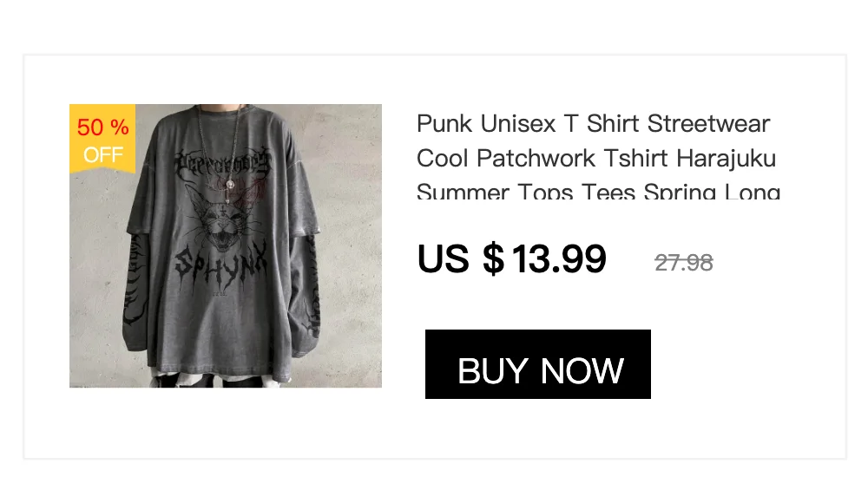The image size is (868, 503).
Task: Click the US $13.99 sale price
Action: pos(511,258)
